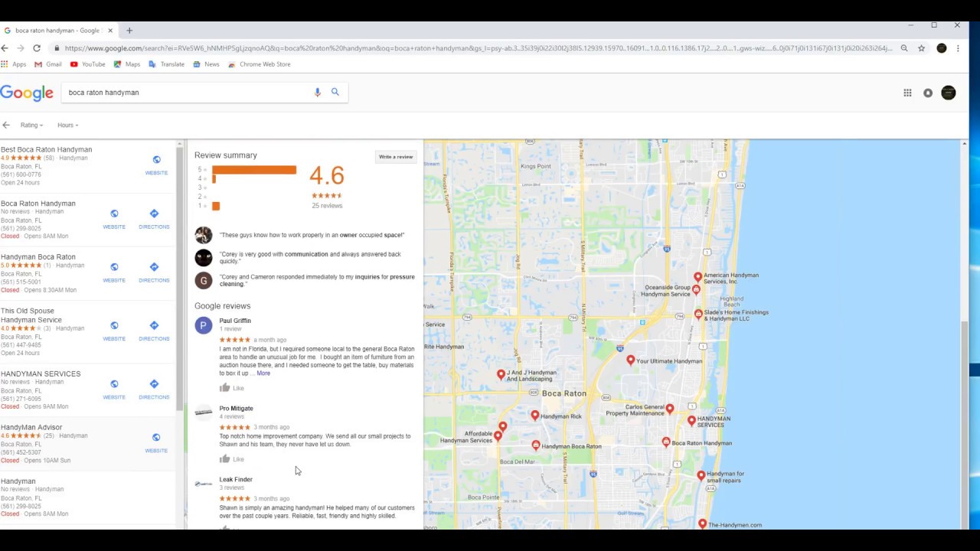Open the Apps bookmarks shortcut
The image size is (980, 551).
pos(14,64)
